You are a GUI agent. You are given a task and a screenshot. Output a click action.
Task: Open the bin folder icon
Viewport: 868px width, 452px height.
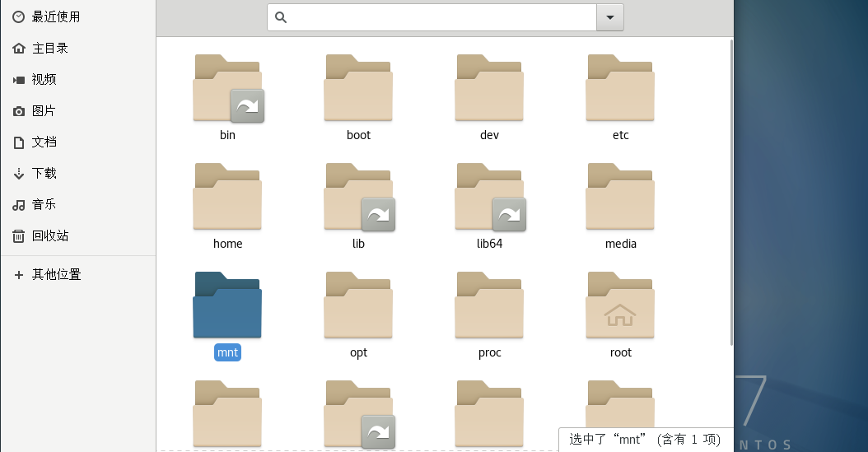tap(227, 88)
